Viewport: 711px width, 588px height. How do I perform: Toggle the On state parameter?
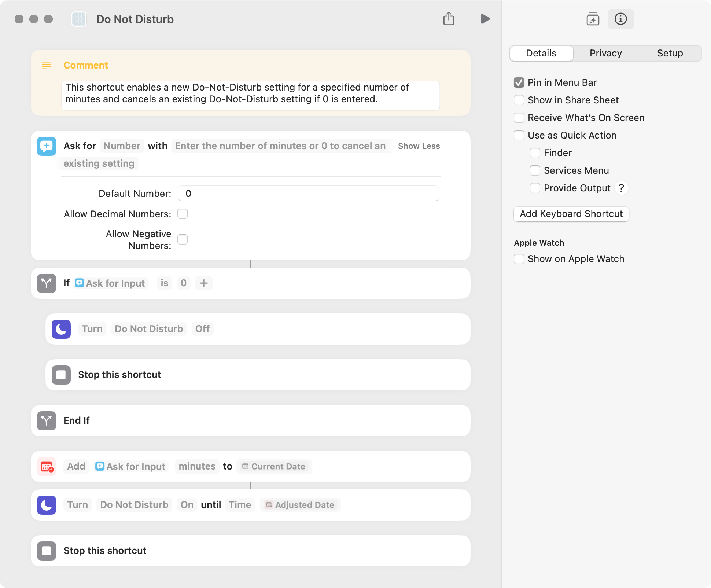point(187,505)
